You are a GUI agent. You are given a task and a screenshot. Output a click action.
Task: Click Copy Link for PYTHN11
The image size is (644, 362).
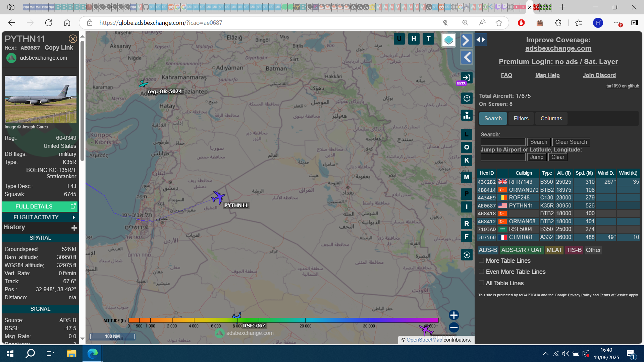[x=59, y=48]
